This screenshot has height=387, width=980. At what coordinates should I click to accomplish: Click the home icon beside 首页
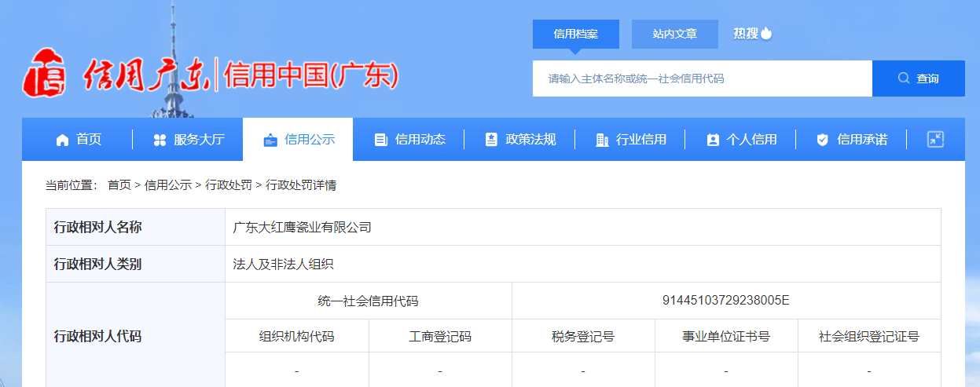point(62,140)
